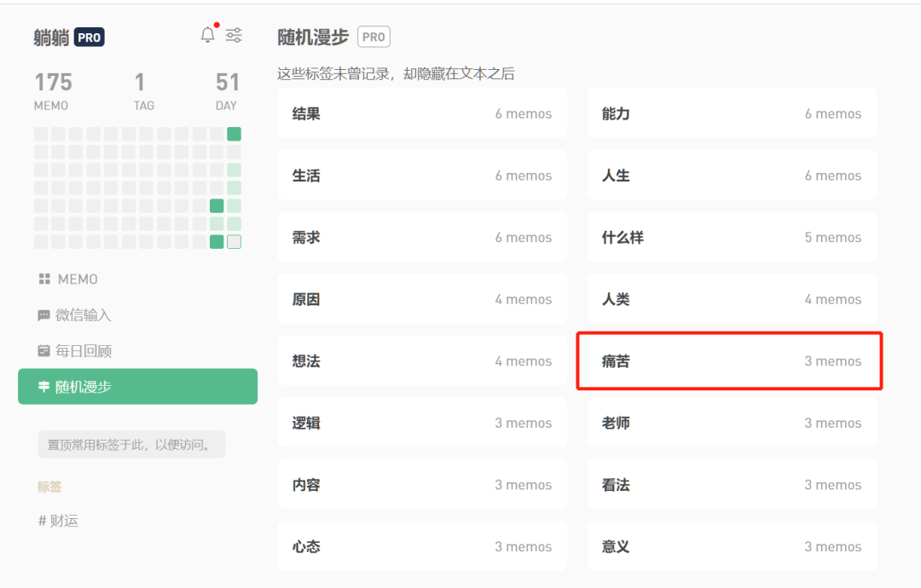Click the 175 MEMO count
This screenshot has height=588, width=921.
click(53, 91)
